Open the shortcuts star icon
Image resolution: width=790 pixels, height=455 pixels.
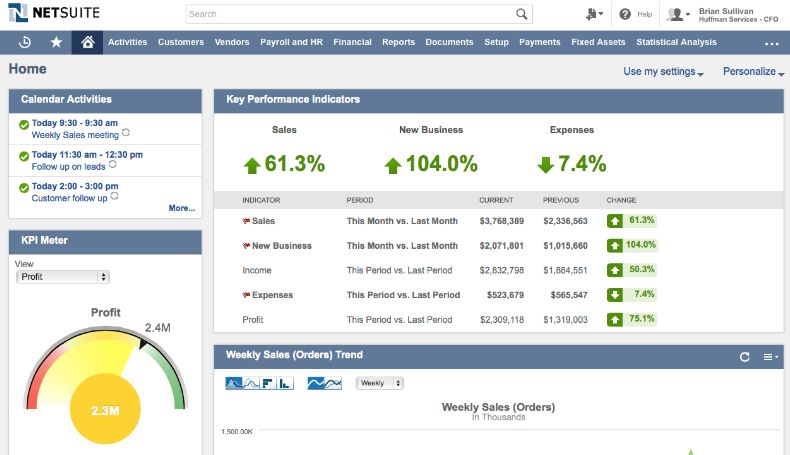pyautogui.click(x=56, y=42)
